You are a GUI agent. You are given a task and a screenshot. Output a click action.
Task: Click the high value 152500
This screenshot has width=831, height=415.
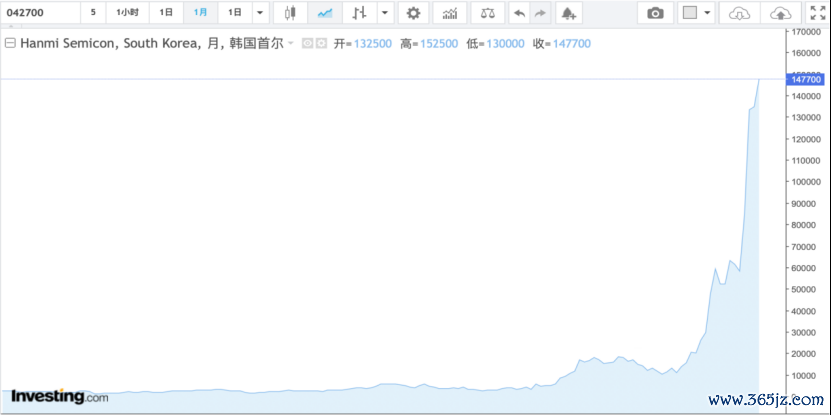439,44
